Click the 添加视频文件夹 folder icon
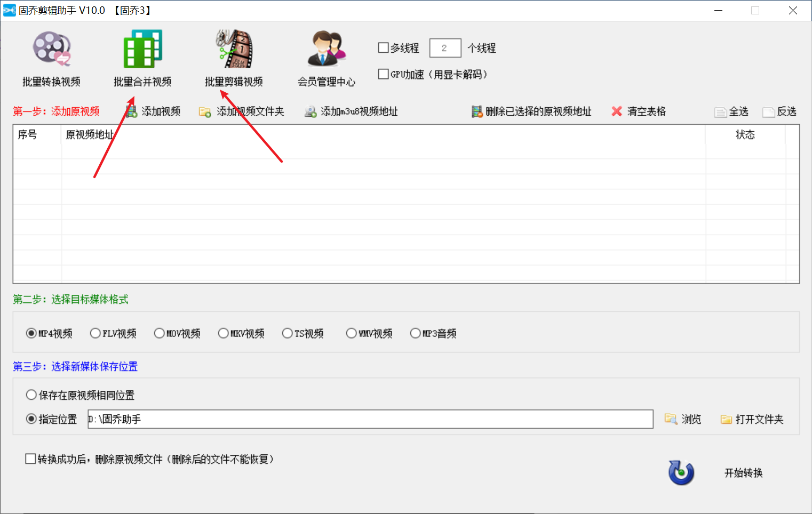Screen dimensions: 812x514 (x=205, y=112)
